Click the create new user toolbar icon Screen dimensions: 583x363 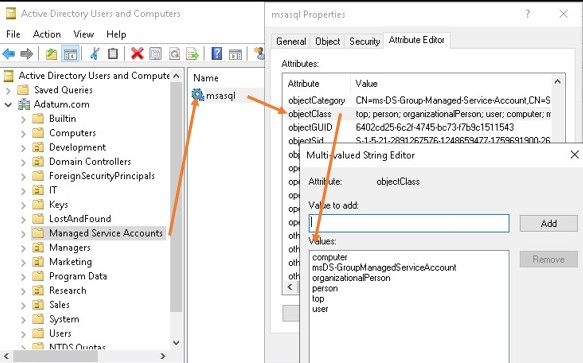[260, 53]
